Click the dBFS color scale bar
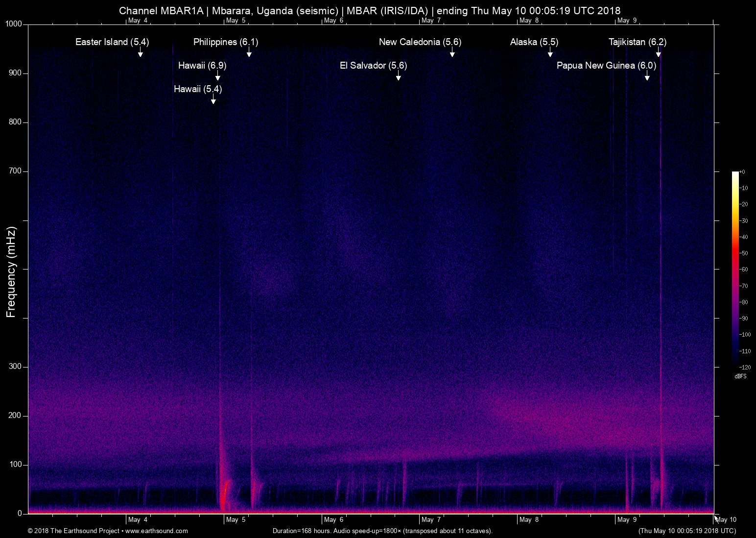The image size is (756, 538). click(x=735, y=269)
